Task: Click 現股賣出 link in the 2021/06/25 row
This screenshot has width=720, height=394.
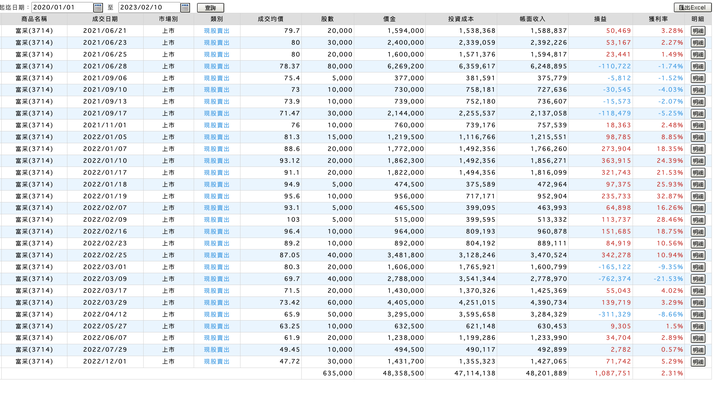Action: coord(216,55)
